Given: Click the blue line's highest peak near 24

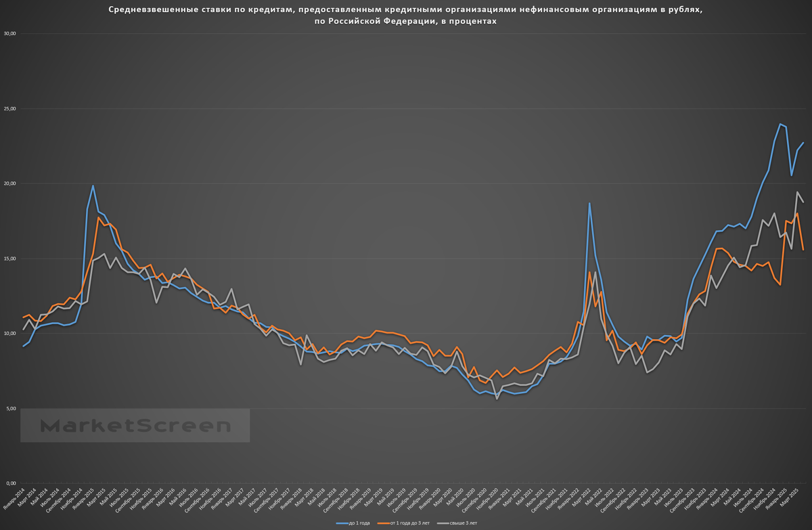Looking at the screenshot, I should [x=780, y=124].
